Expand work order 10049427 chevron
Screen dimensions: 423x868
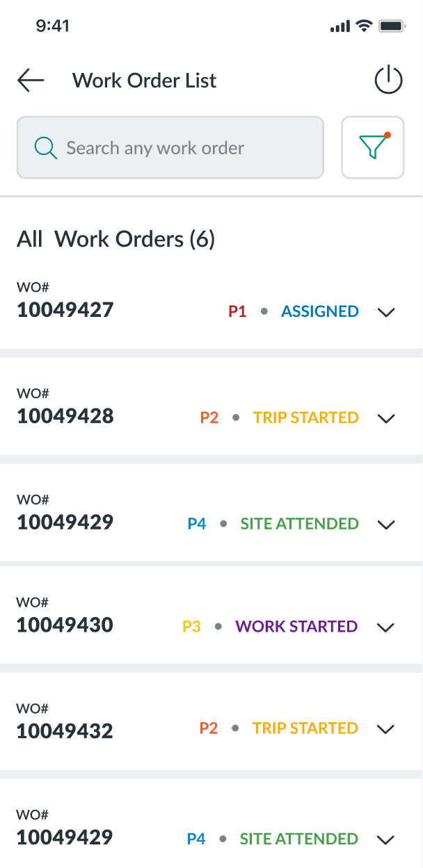(x=386, y=312)
